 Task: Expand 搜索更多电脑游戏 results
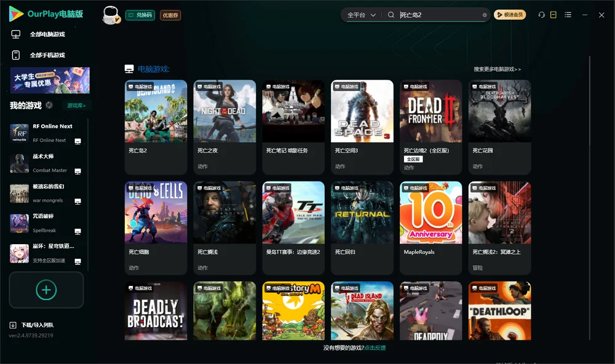[497, 69]
